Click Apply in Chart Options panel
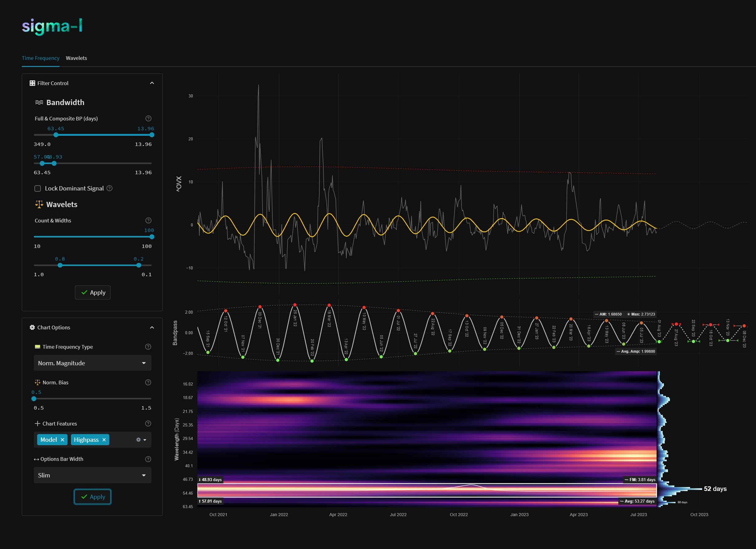The width and height of the screenshot is (756, 549). [93, 497]
